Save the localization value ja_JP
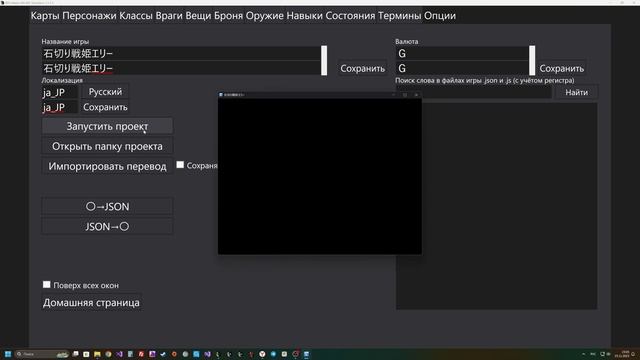The image size is (640, 360). pos(105,107)
